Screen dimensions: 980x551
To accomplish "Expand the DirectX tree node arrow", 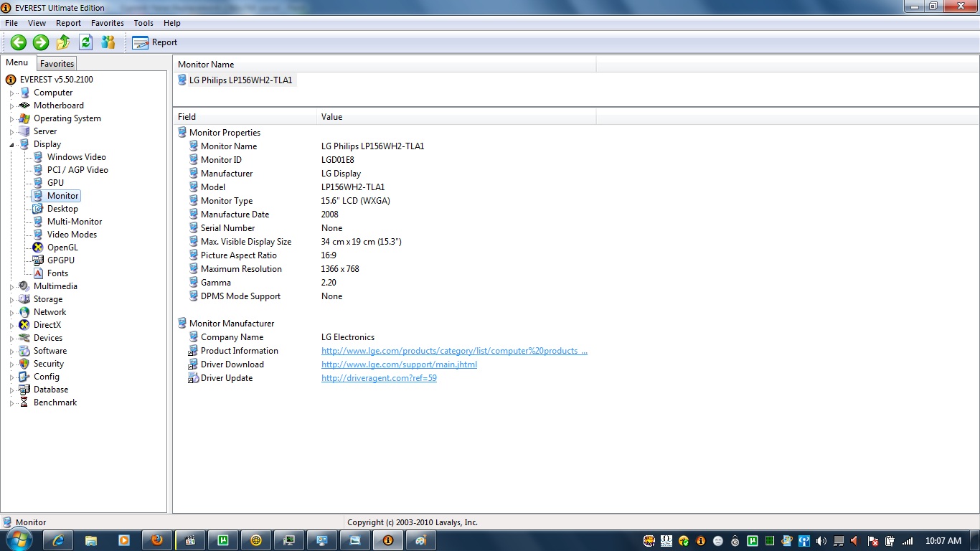I will pyautogui.click(x=11, y=326).
